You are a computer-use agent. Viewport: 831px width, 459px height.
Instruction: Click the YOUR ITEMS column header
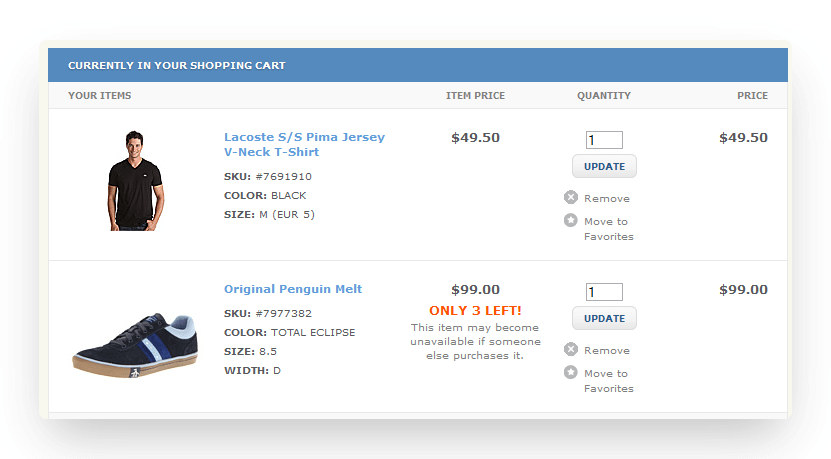(100, 96)
